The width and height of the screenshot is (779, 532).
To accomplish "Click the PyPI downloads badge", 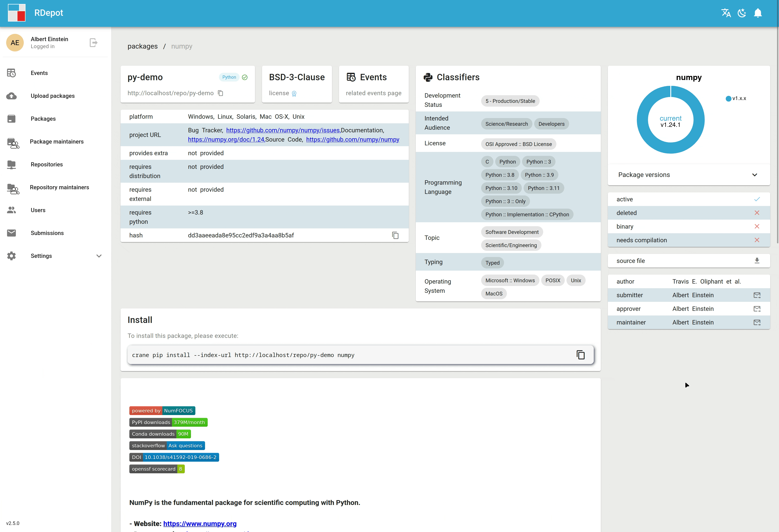I will (168, 423).
